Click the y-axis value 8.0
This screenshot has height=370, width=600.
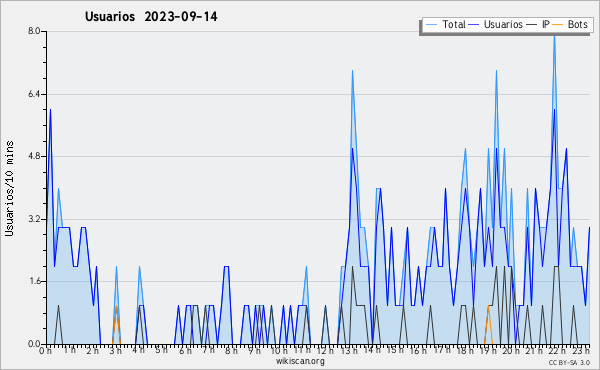coord(34,31)
